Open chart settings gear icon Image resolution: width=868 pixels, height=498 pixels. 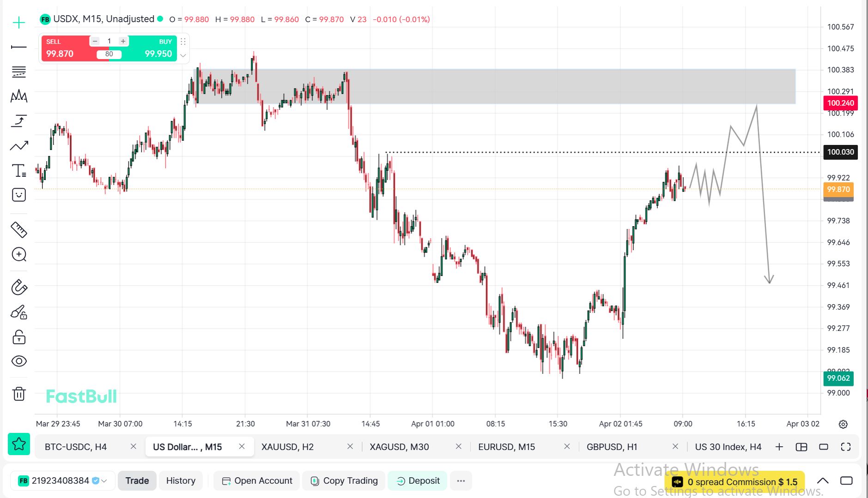843,424
